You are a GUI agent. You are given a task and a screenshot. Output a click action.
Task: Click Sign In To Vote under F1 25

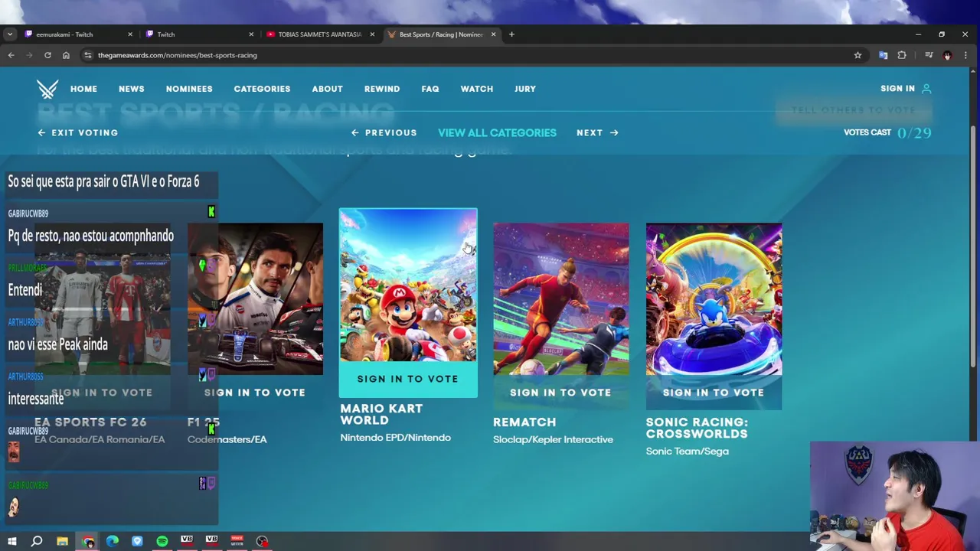(x=255, y=393)
